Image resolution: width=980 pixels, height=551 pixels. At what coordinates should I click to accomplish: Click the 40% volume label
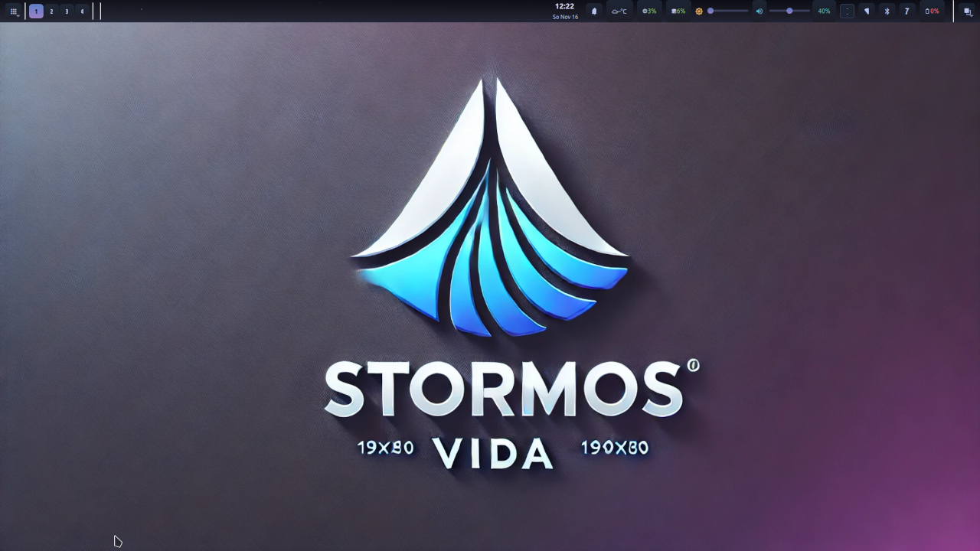[x=824, y=11]
